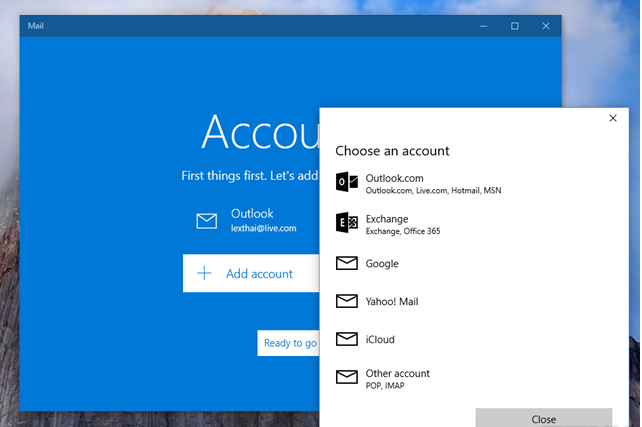Click the plus icon on Add account
Screen dimensions: 642x427
pos(204,273)
